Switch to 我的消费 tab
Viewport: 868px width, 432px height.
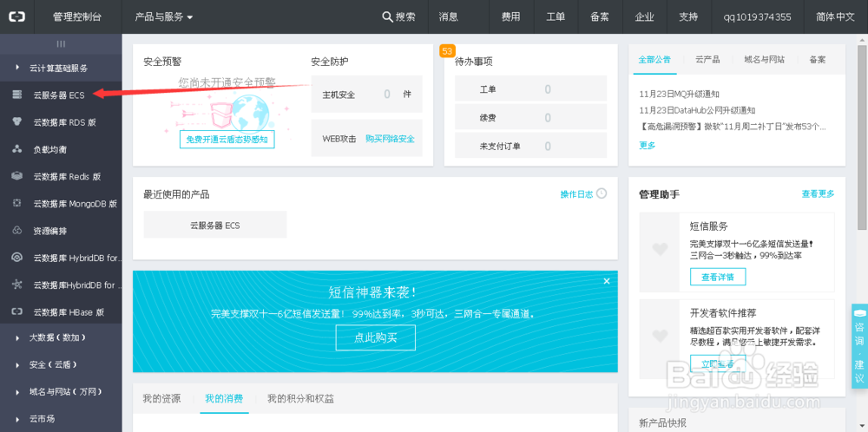coord(224,398)
